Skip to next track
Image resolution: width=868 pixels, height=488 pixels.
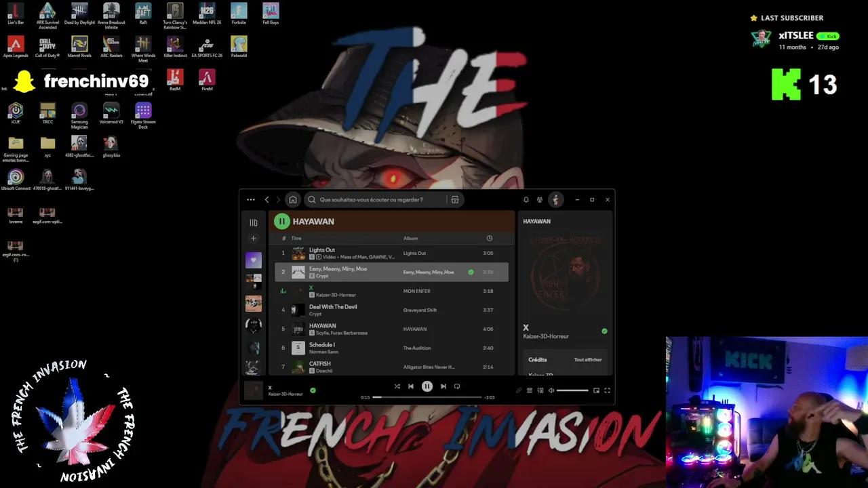pyautogui.click(x=443, y=386)
